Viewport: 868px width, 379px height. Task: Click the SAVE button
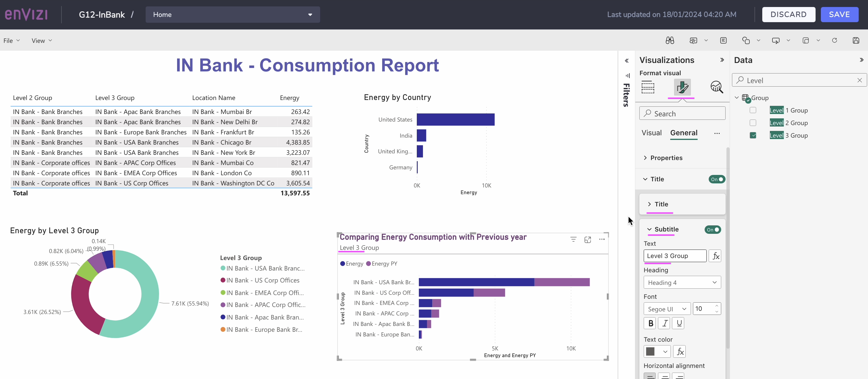[x=839, y=15]
